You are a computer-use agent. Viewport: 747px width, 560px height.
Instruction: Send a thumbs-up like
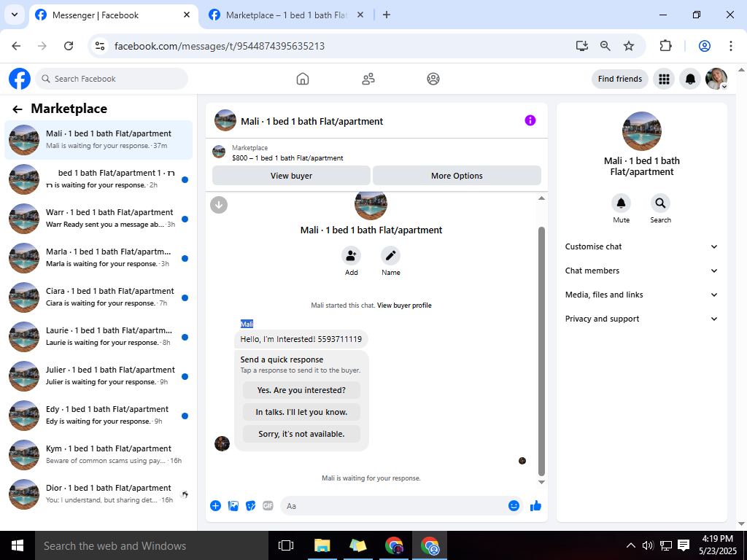pos(536,506)
